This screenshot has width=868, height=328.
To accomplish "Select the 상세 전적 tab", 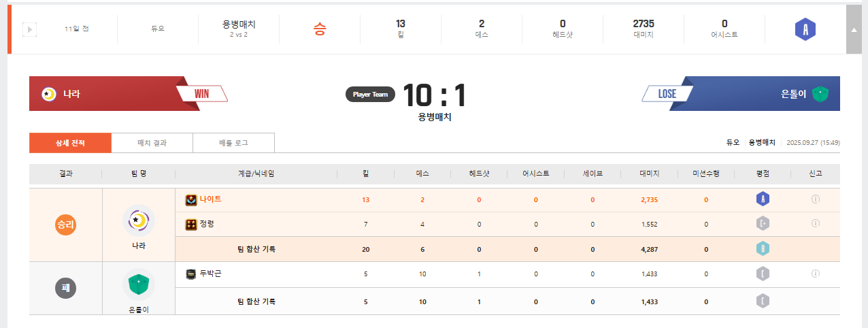I will [x=70, y=143].
